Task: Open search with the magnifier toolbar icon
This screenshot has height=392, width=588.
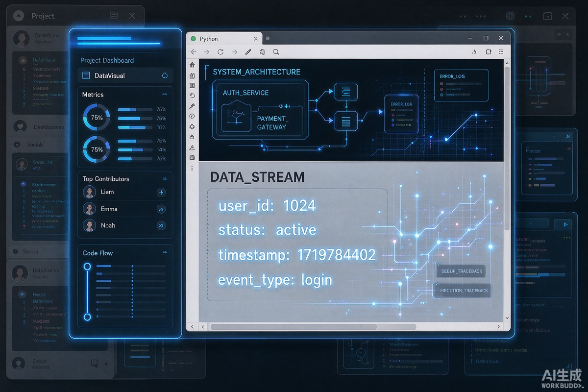Action: tap(276, 52)
